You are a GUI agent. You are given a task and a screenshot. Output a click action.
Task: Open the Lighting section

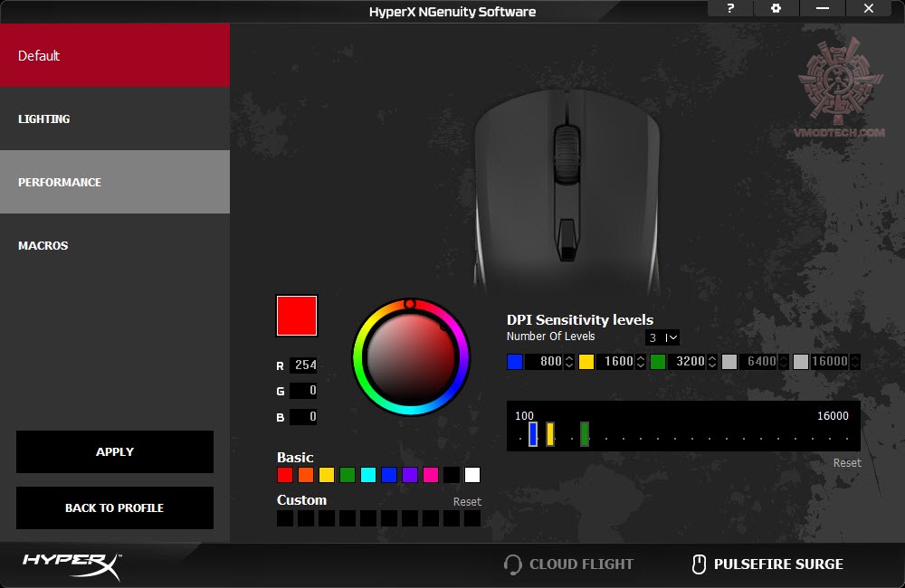115,119
